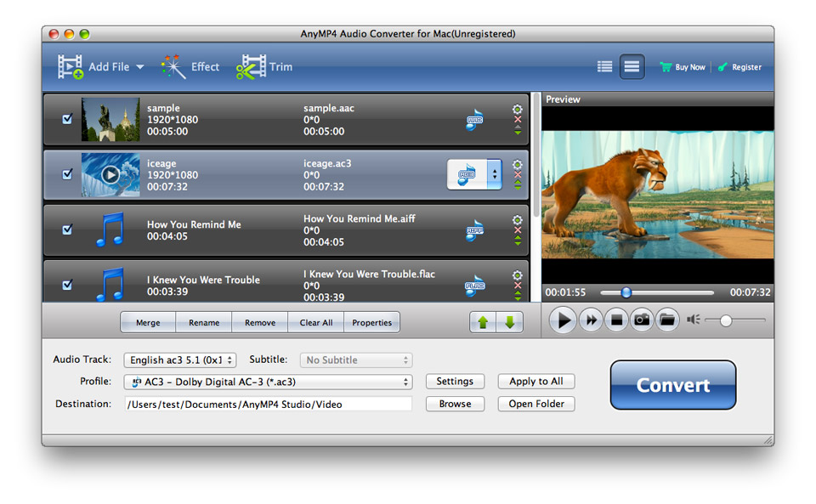Select the Trim scissors tool
This screenshot has height=504, width=816.
tap(251, 66)
